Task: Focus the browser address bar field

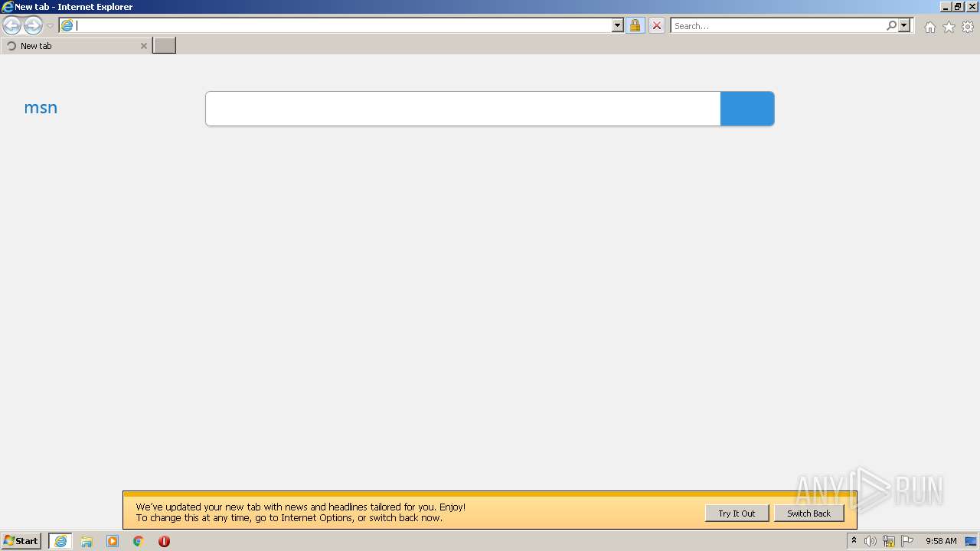Action: [x=343, y=26]
